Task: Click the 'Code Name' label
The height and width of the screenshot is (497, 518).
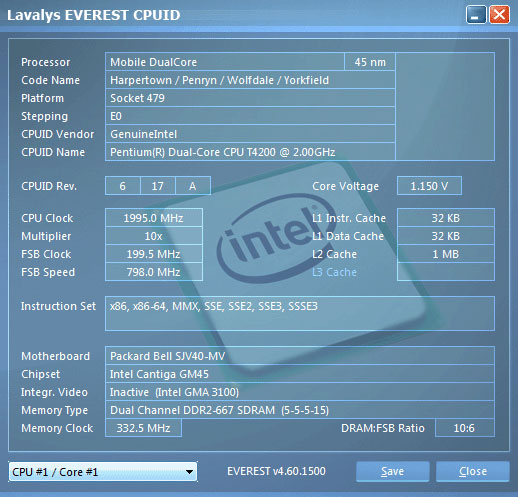Action: point(51,80)
